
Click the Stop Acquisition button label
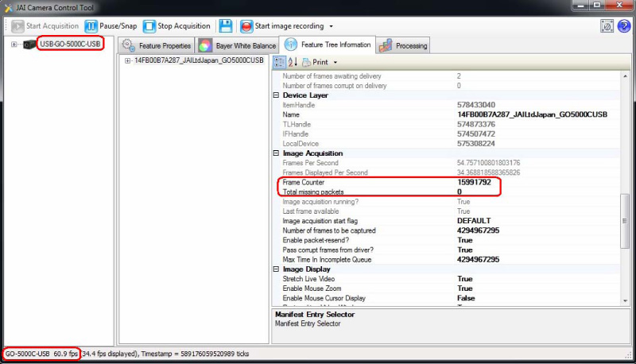coord(184,26)
